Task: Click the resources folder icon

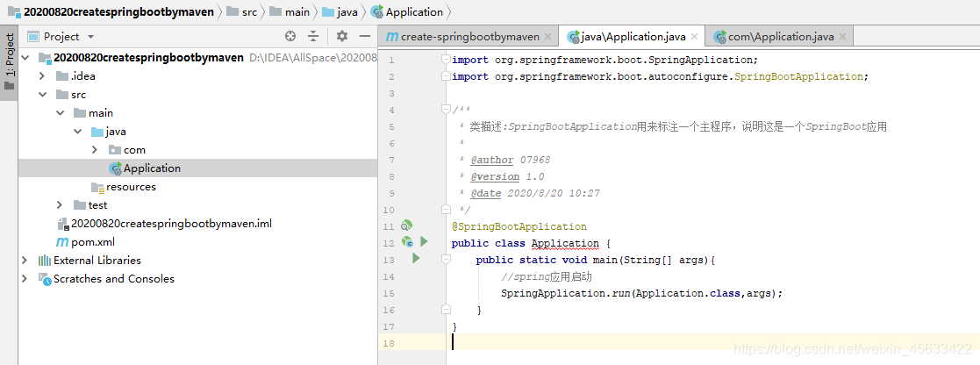Action: [97, 187]
